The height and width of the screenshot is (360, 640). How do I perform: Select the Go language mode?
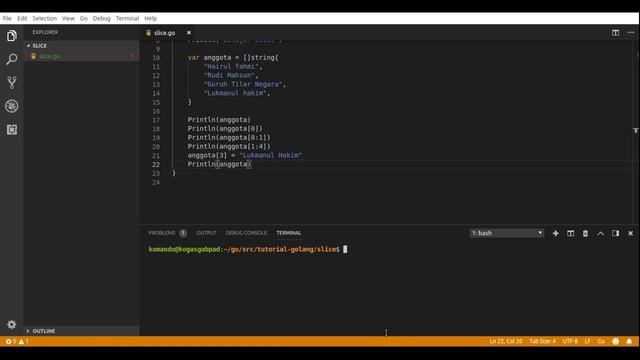(601, 341)
